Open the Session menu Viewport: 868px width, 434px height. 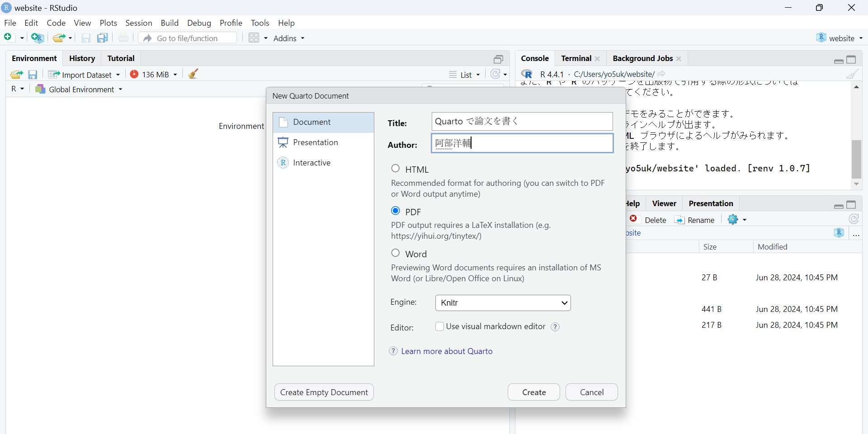tap(138, 23)
